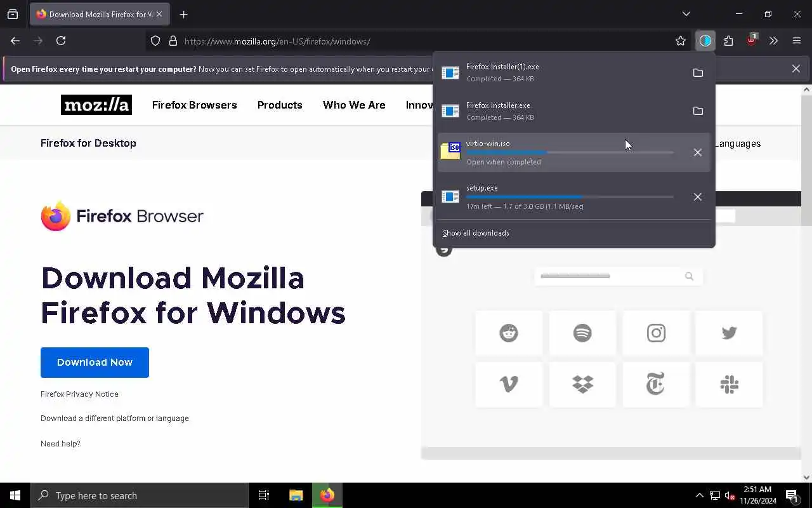Open Who We Are navigation menu
812x508 pixels.
click(354, 105)
